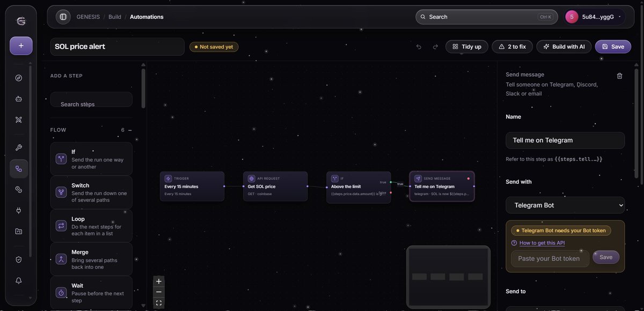
Task: Click the Send Message node paper-plane icon
Action: pos(418,179)
